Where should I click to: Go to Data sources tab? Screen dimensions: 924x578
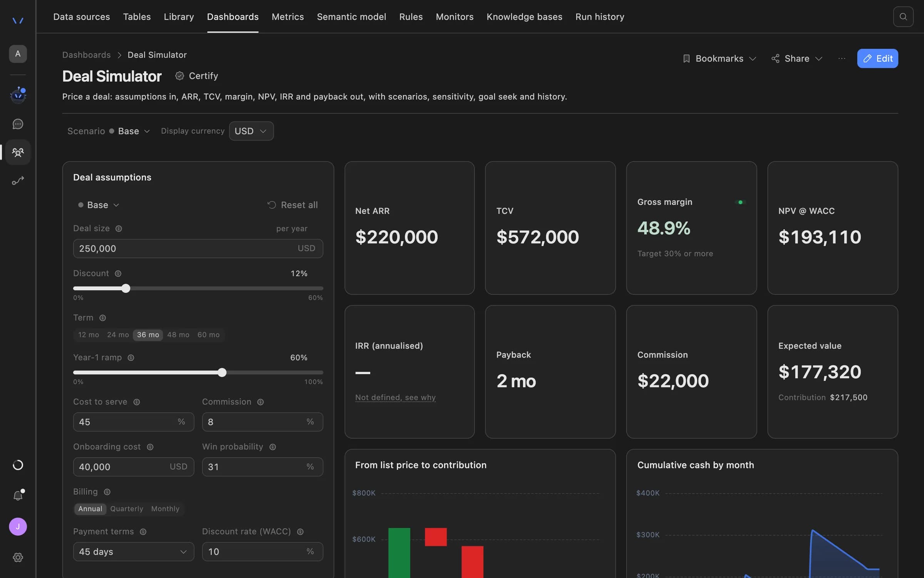point(82,17)
